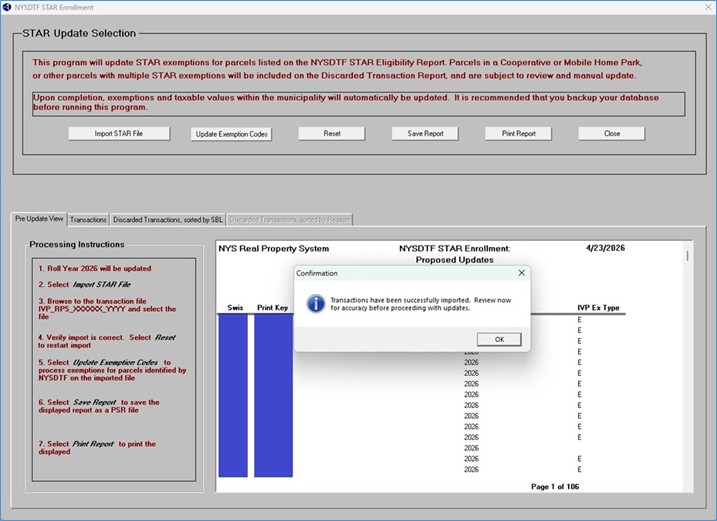Click the Close button in STAR Update Selection
This screenshot has height=521, width=717.
point(612,134)
